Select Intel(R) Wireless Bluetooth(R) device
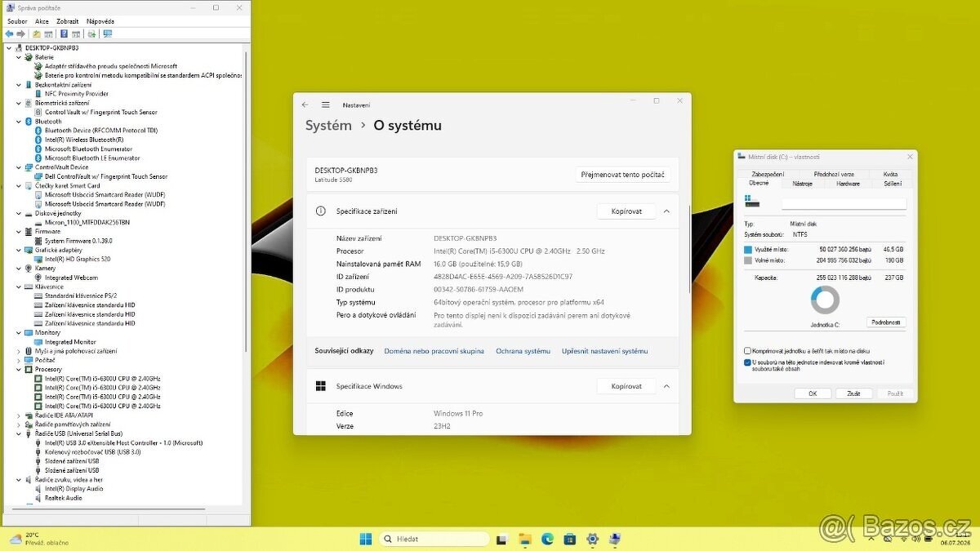980x551 pixels. [84, 140]
